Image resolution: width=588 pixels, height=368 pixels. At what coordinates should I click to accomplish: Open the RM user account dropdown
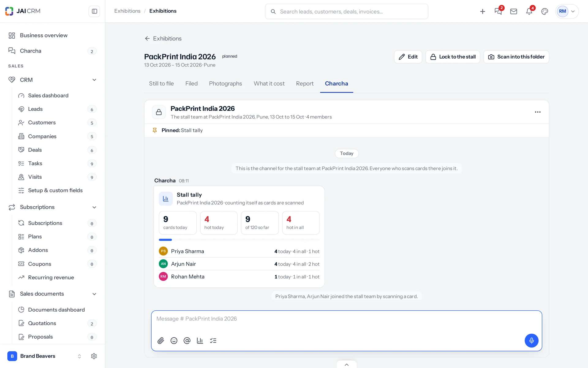click(567, 11)
